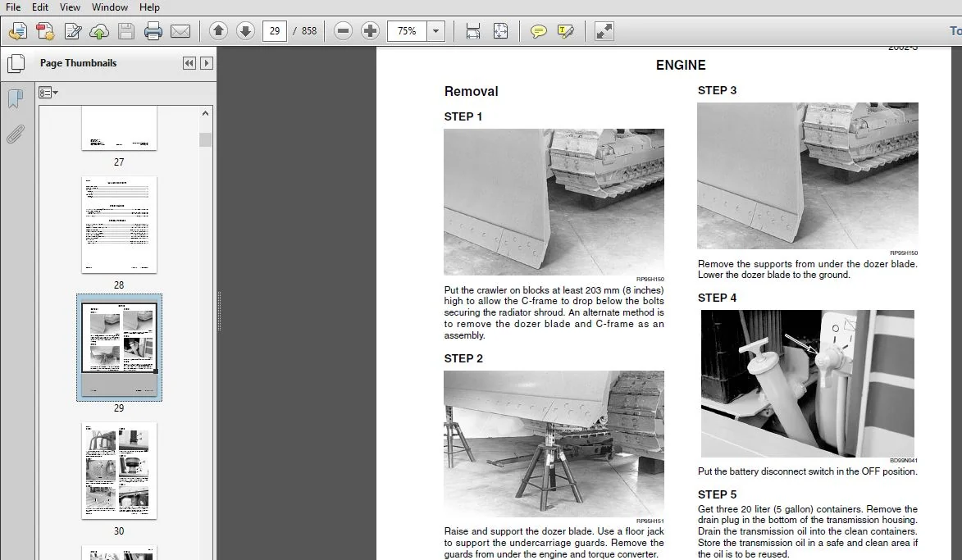Click the Create PDF toolbar icon
The height and width of the screenshot is (560, 962).
[x=45, y=30]
